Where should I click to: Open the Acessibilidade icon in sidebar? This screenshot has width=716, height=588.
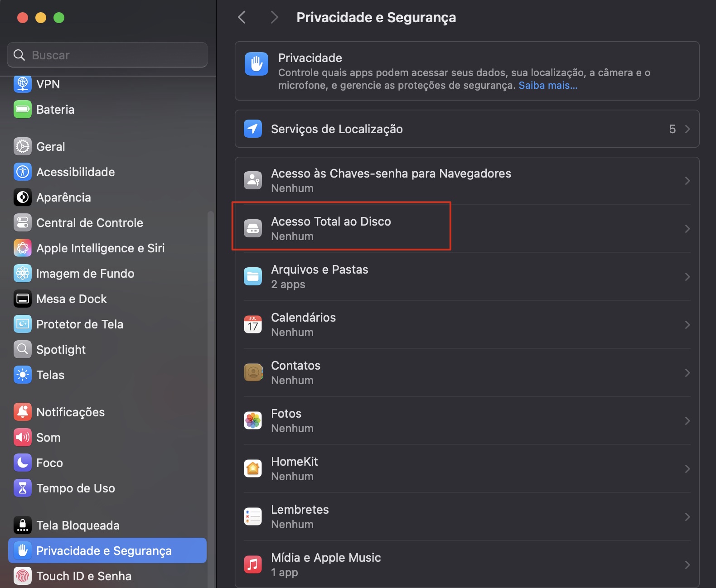click(x=23, y=172)
